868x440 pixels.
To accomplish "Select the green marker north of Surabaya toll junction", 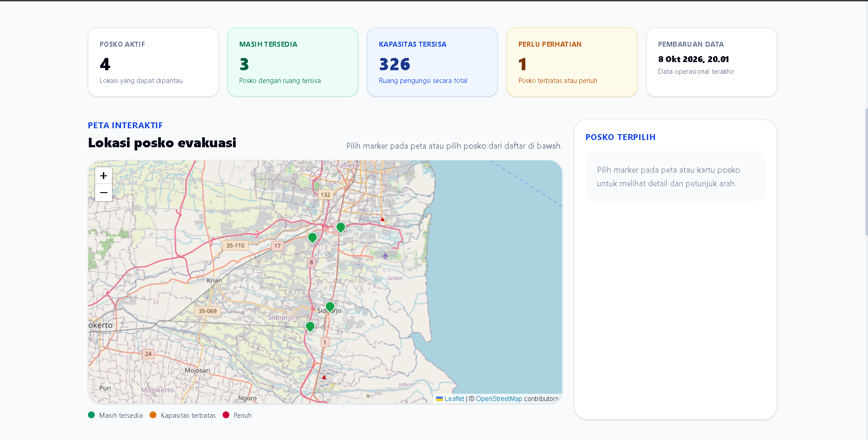I will pyautogui.click(x=341, y=227).
